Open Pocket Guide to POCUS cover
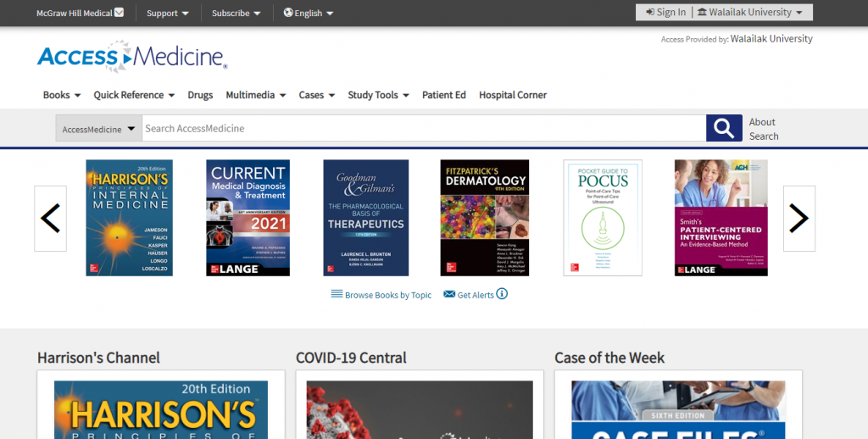 coord(603,218)
